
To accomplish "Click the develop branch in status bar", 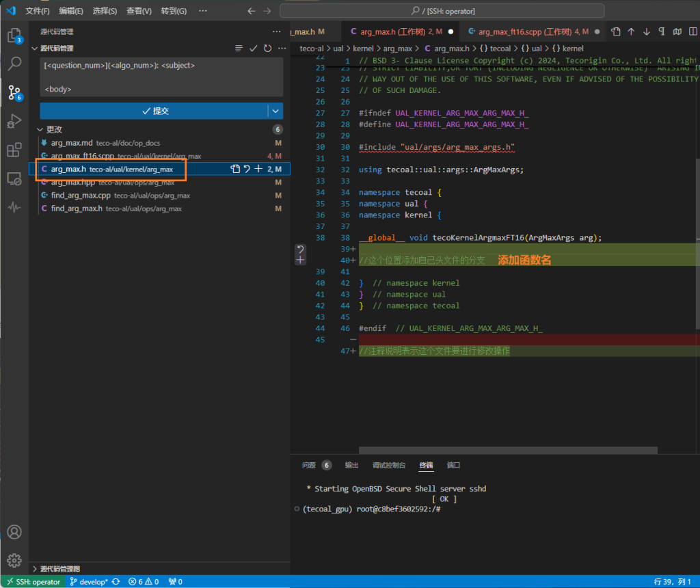I will (89, 582).
